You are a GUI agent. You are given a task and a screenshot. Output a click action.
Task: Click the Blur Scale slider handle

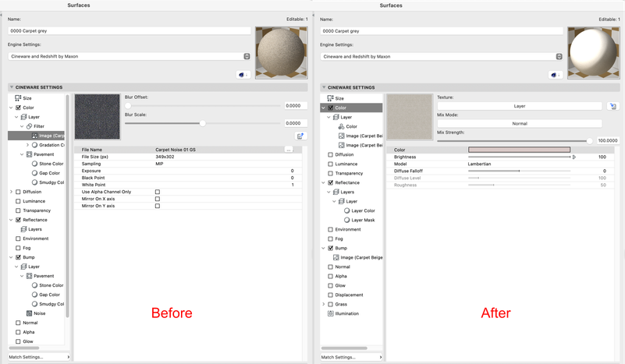tap(203, 123)
